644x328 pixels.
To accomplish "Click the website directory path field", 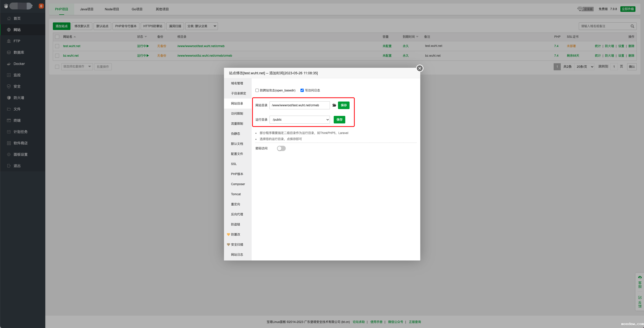I will tap(299, 105).
